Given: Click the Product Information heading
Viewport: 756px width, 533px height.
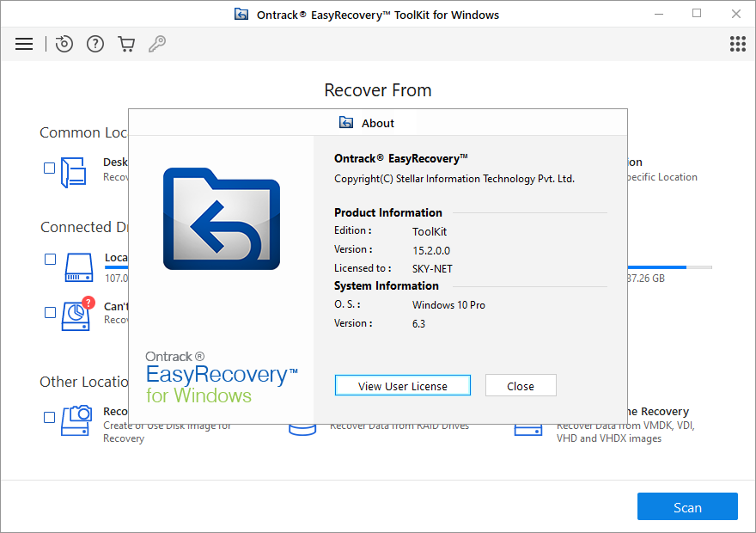Looking at the screenshot, I should click(388, 212).
